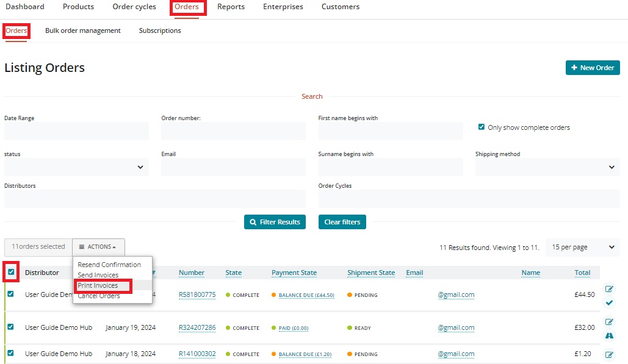Switch to Bulk order management tab

point(83,30)
